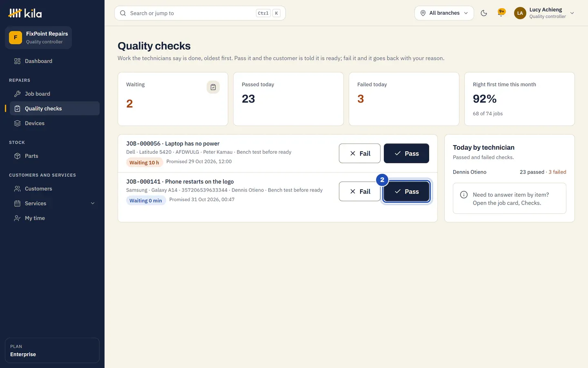
Task: Pass JOB-000141 phone check
Action: [x=406, y=191]
